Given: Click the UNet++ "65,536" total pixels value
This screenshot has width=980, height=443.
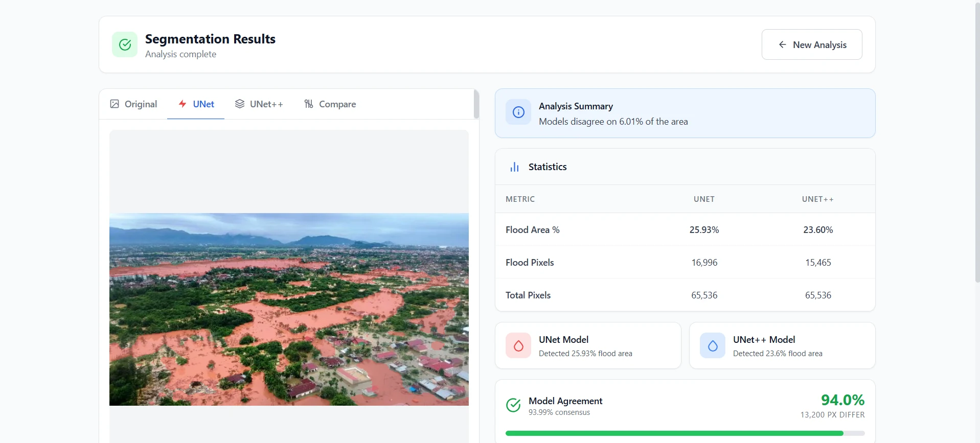Looking at the screenshot, I should [x=818, y=295].
